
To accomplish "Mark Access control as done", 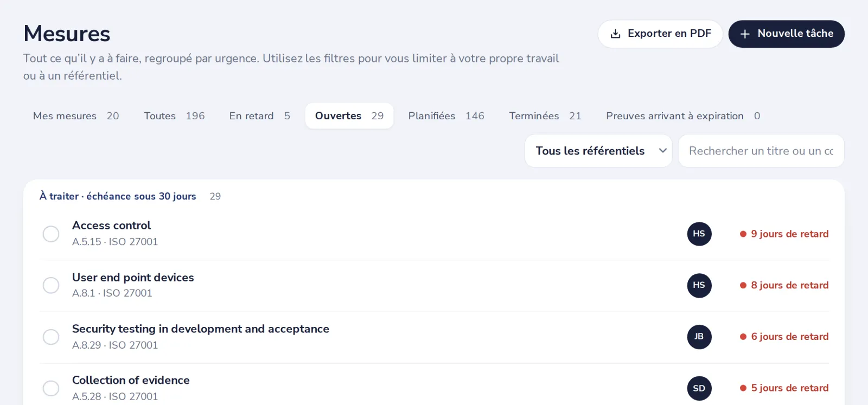I will pos(51,234).
